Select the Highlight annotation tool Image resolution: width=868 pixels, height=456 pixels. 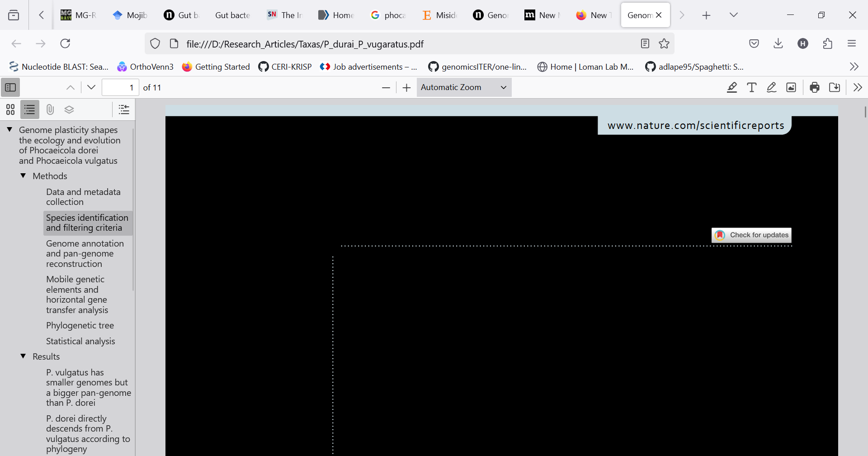732,87
